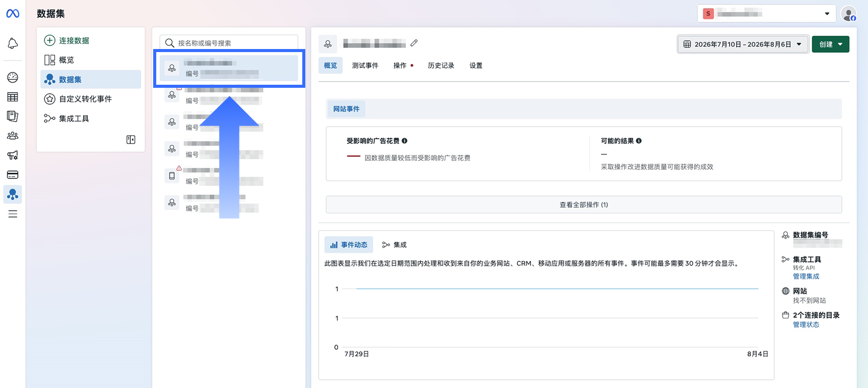
Task: Click the dataset icon beside the dataset title
Action: coord(328,44)
